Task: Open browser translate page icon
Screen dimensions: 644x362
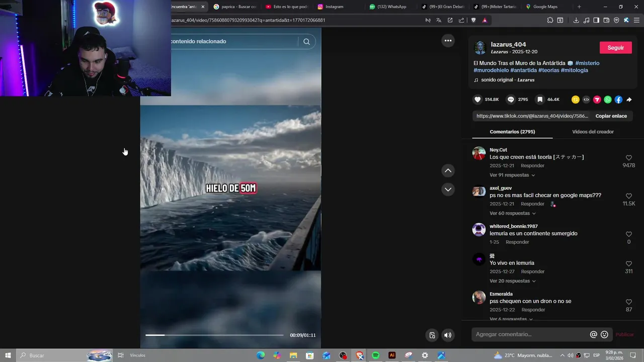Action: pos(439,20)
